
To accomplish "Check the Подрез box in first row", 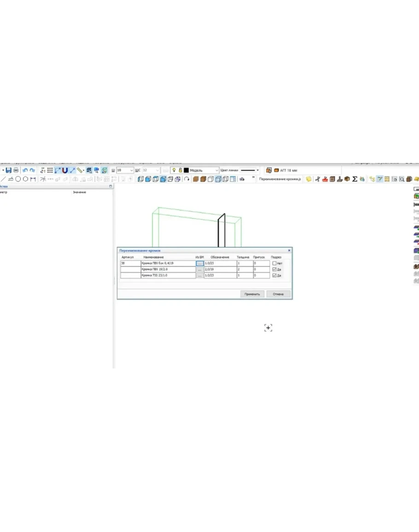I will [274, 263].
